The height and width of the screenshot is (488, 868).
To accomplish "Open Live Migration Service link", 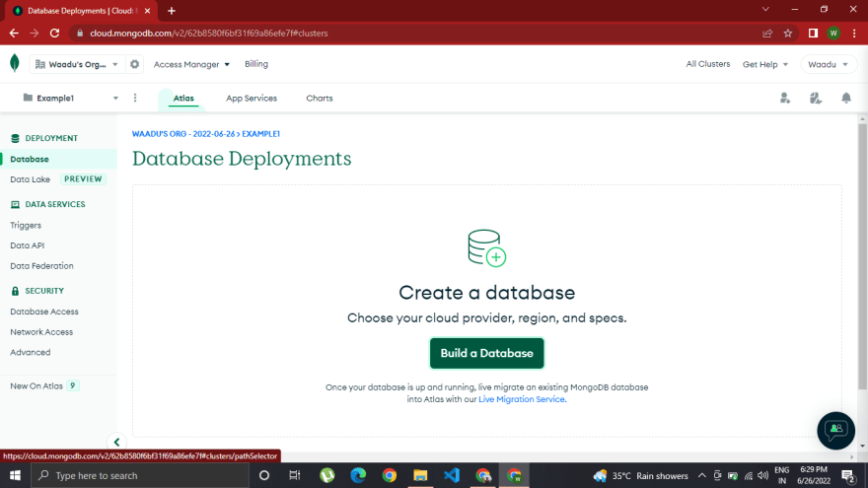I will tap(522, 399).
